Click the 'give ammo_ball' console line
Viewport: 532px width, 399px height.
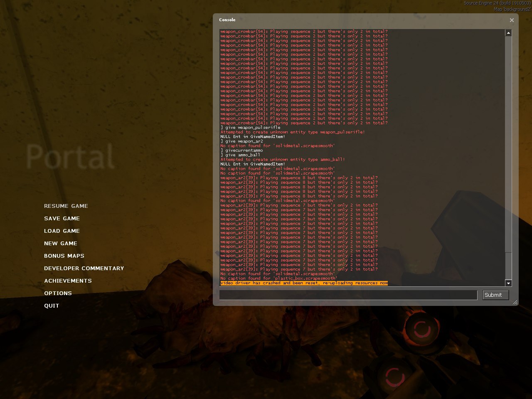(x=240, y=155)
